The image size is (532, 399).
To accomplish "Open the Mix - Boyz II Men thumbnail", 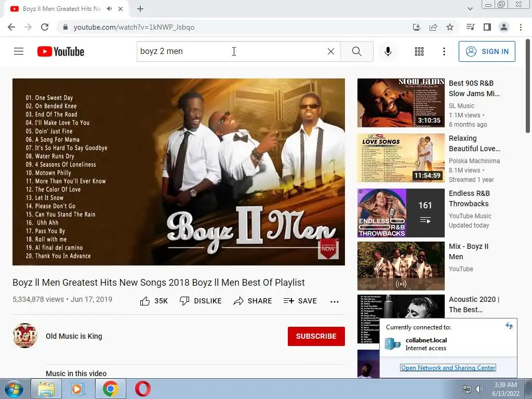I will tap(401, 266).
